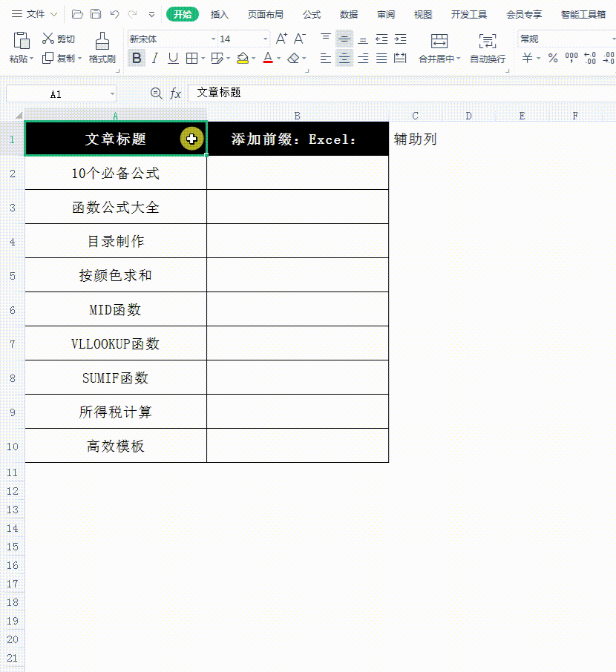The height and width of the screenshot is (672, 616).
Task: Click the Undo arrow icon
Action: tap(114, 14)
